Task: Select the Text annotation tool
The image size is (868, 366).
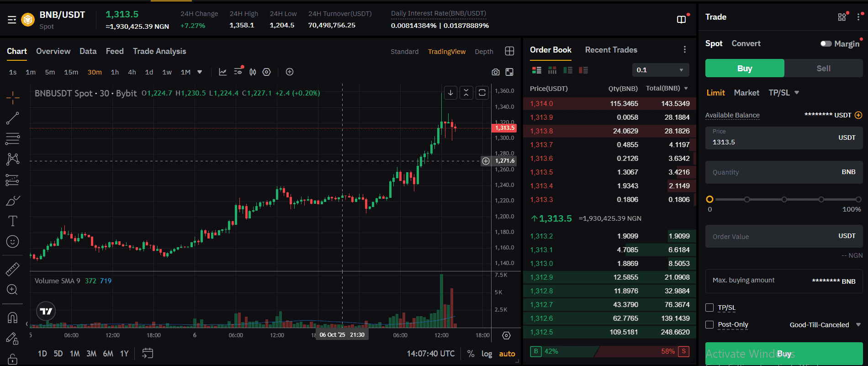Action: tap(13, 221)
